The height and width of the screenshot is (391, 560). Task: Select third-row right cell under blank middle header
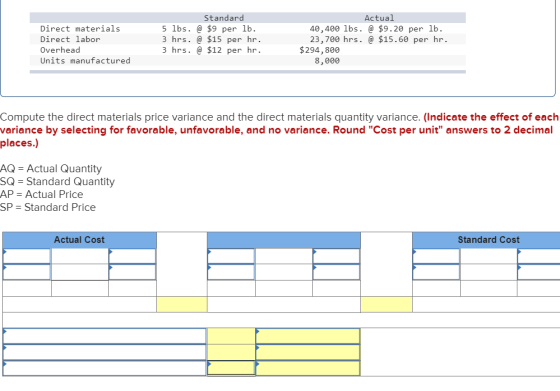point(336,289)
